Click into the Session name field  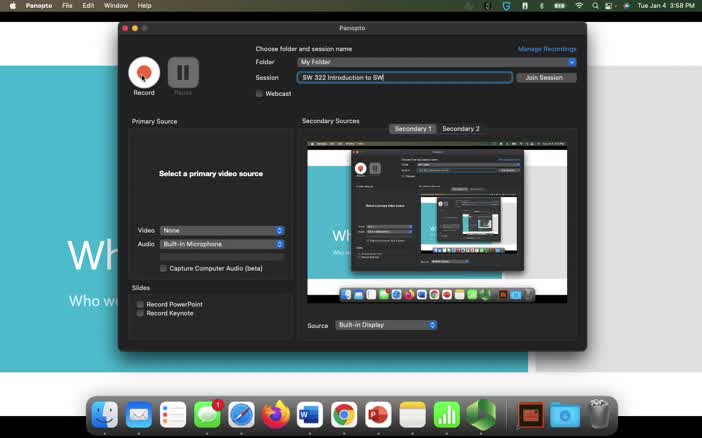tap(405, 77)
